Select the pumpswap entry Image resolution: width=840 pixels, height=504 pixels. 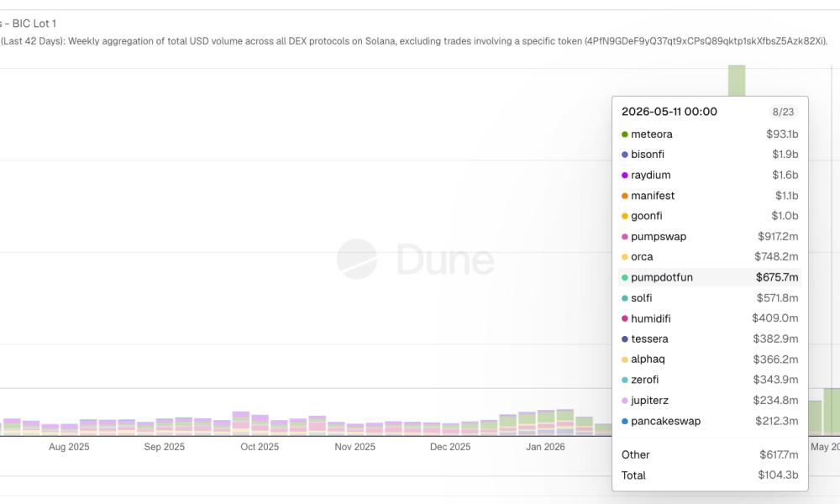[x=709, y=236]
